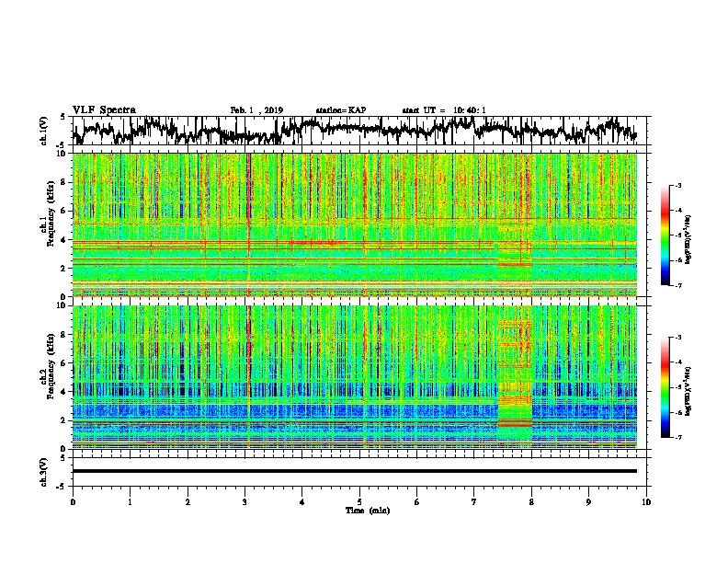Image resolution: width=728 pixels, height=563 pixels.
Task: Select the "start UT = 10:40:1" text
Action: pos(444,110)
